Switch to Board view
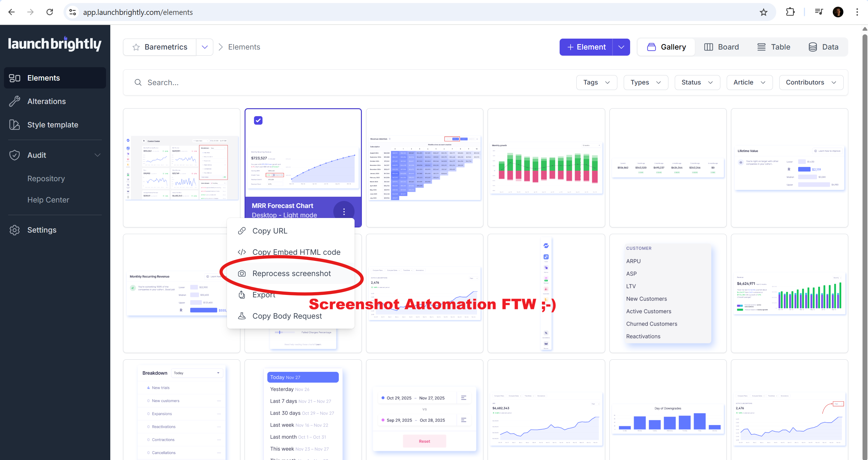This screenshot has width=868, height=460. pyautogui.click(x=722, y=47)
